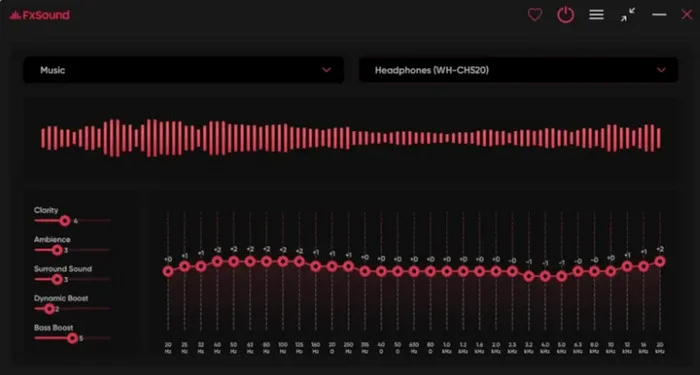The image size is (700, 375).
Task: Close the FxSound window
Action: click(687, 15)
